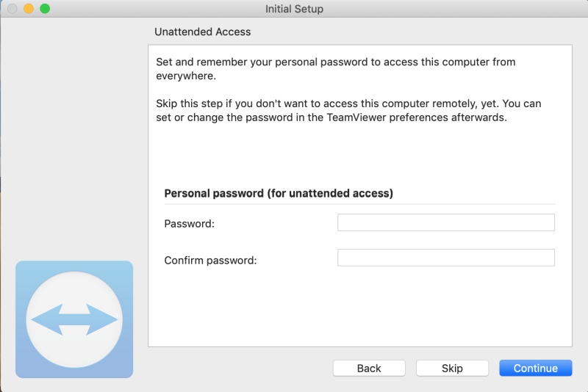Click the grayed-out close window button
The image size is (588, 392).
(12, 8)
